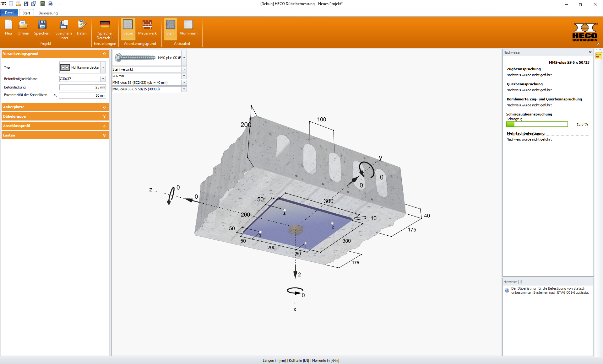Click screw image thumbnail in selector

(x=135, y=58)
